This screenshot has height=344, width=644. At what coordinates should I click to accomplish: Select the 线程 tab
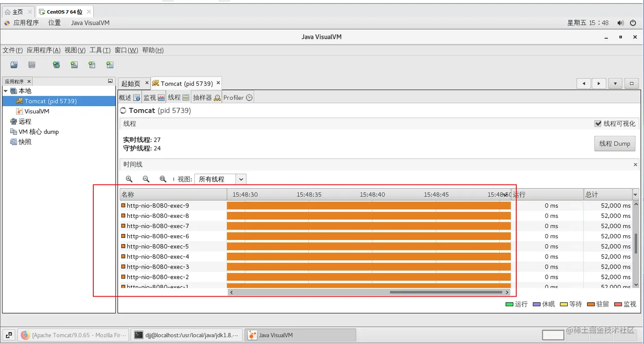[x=178, y=98]
